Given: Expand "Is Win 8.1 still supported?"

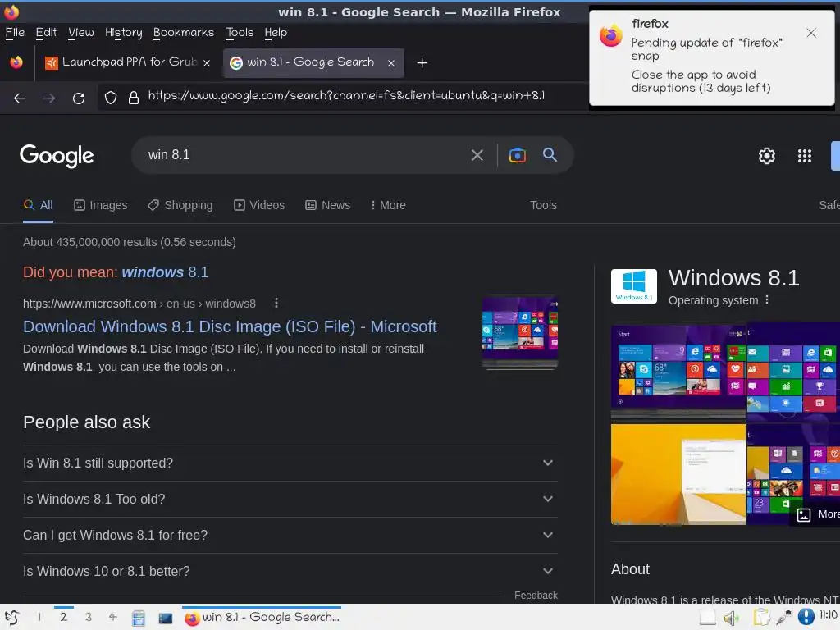Looking at the screenshot, I should point(290,463).
